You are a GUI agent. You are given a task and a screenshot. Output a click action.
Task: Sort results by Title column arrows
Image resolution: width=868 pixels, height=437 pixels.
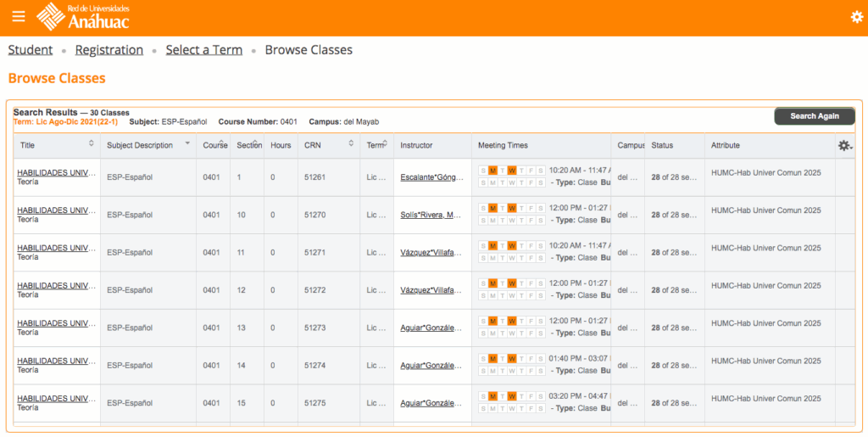coord(92,145)
